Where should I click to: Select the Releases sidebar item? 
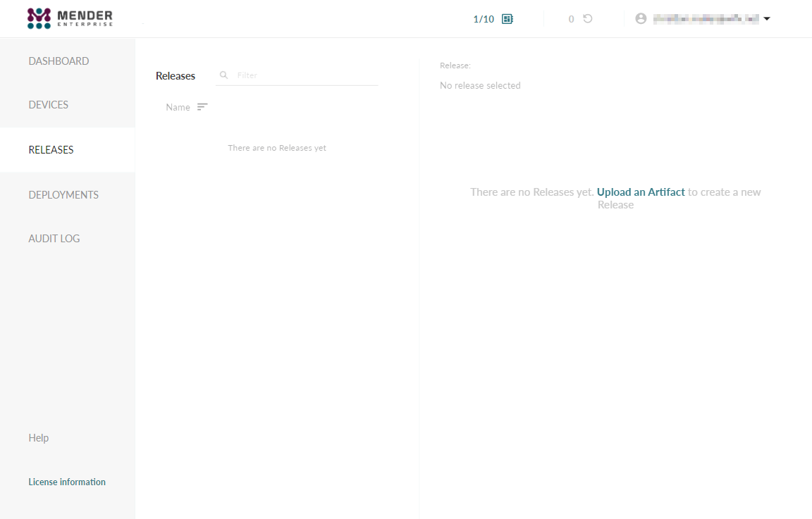pyautogui.click(x=51, y=150)
